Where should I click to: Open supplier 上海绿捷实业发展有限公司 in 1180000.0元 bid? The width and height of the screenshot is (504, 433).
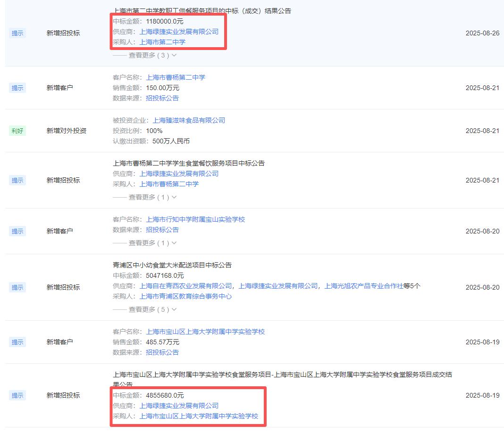179,32
